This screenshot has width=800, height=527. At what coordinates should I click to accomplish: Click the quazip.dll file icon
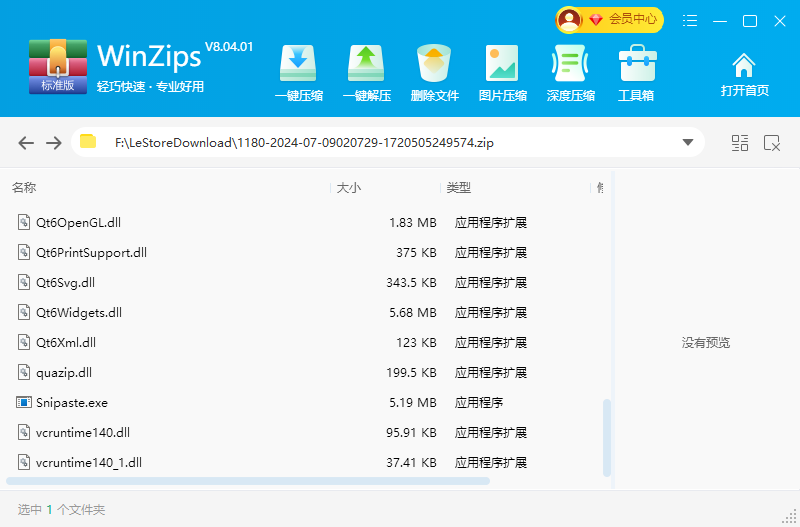(x=23, y=372)
